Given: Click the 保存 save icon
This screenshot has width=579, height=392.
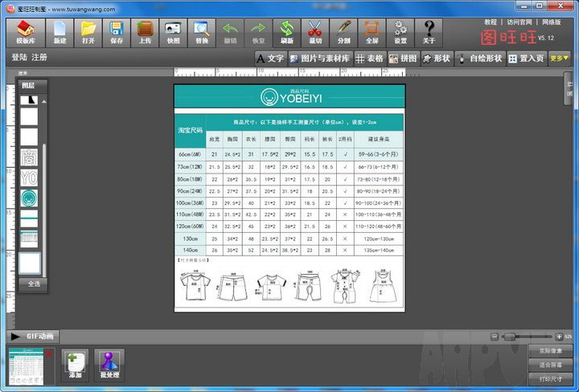Looking at the screenshot, I should pos(117,32).
